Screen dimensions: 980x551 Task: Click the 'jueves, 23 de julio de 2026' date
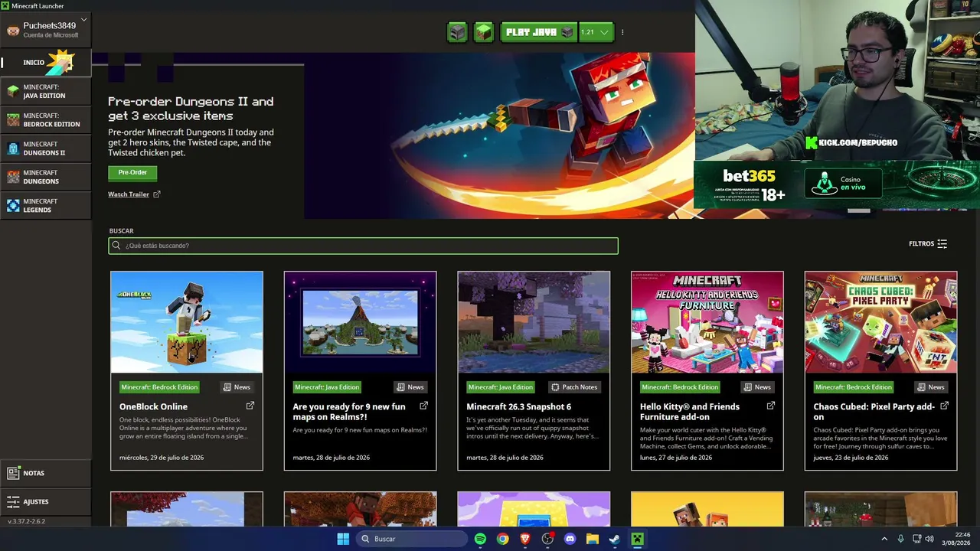click(851, 458)
